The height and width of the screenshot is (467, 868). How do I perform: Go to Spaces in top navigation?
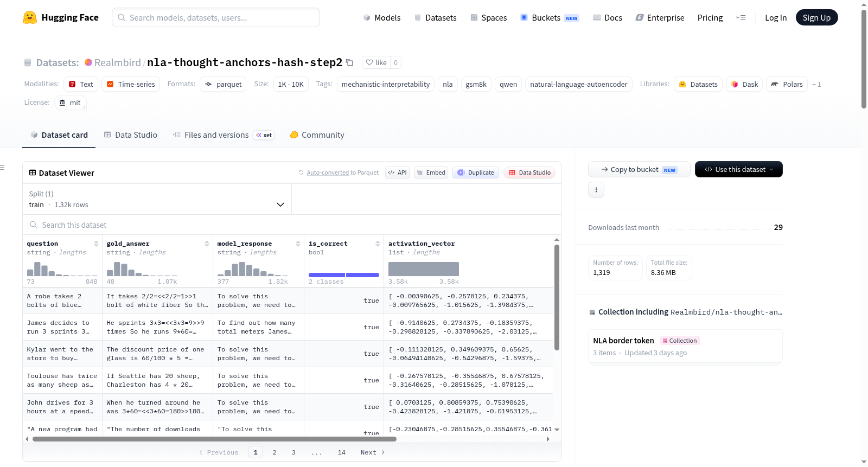(x=488, y=17)
